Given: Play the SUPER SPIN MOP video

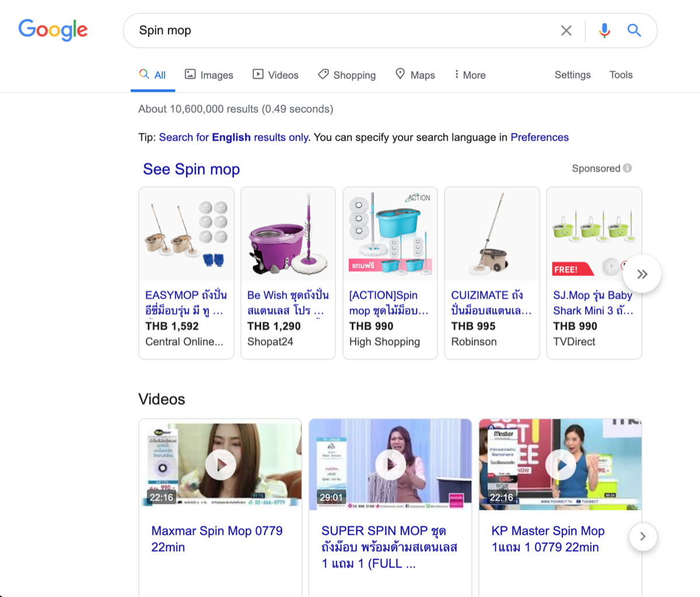Looking at the screenshot, I should (390, 465).
